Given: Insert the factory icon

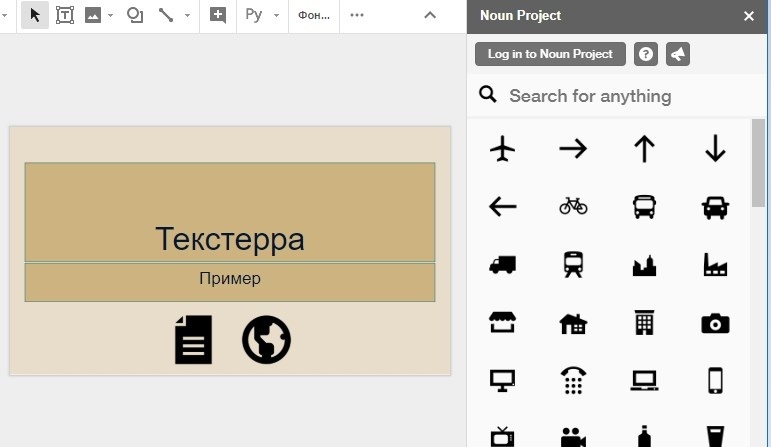Looking at the screenshot, I should (x=715, y=265).
